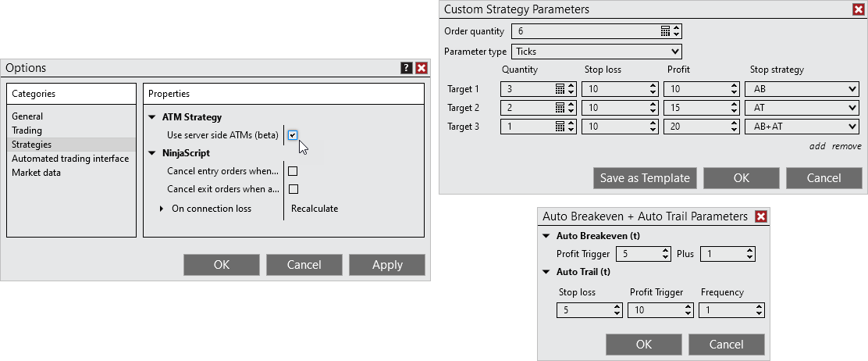Expand the On connection loss property
Viewport: 868px width, 361px height.
(x=162, y=209)
